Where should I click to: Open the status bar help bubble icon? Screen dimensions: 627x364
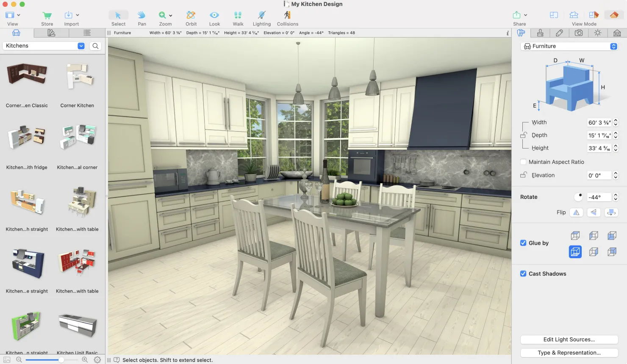point(117,360)
